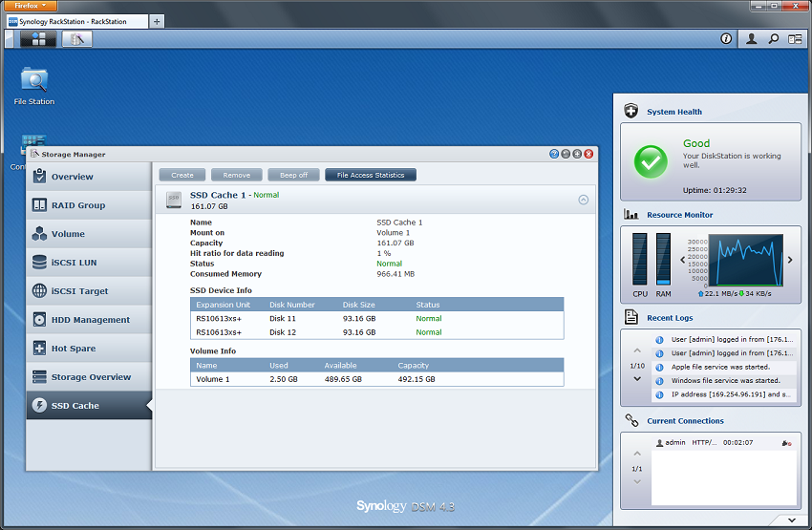Open File Station desktop icon

(34, 86)
